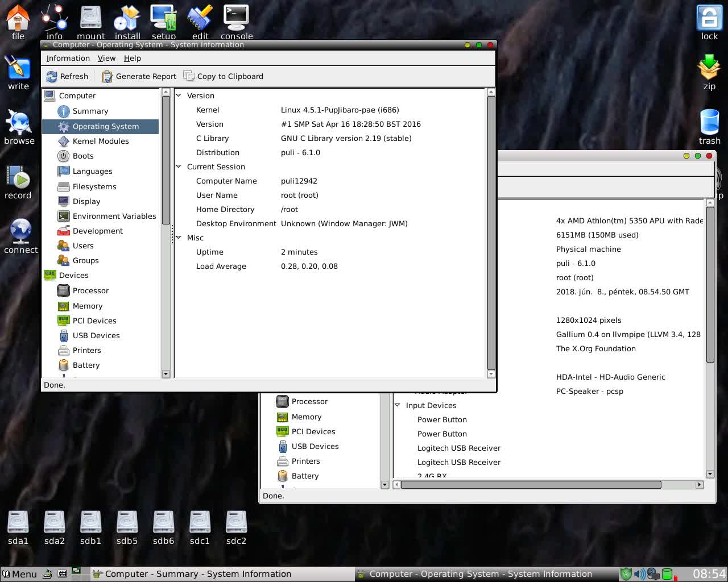This screenshot has height=582, width=728.
Task: Select USB Devices in front window sidebar
Action: click(96, 335)
